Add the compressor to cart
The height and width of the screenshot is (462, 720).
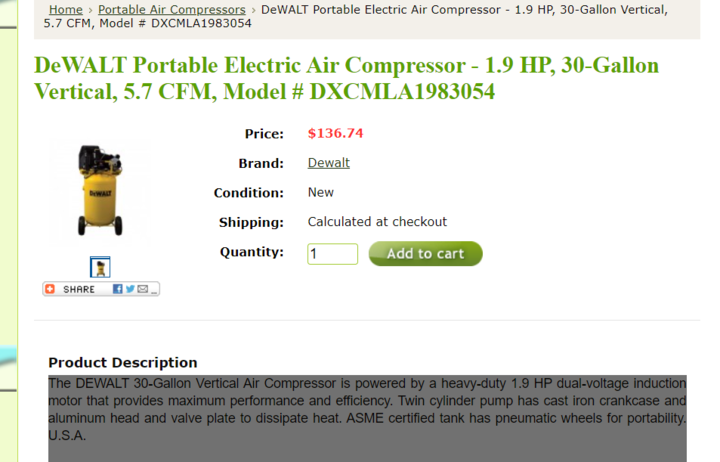tap(426, 254)
